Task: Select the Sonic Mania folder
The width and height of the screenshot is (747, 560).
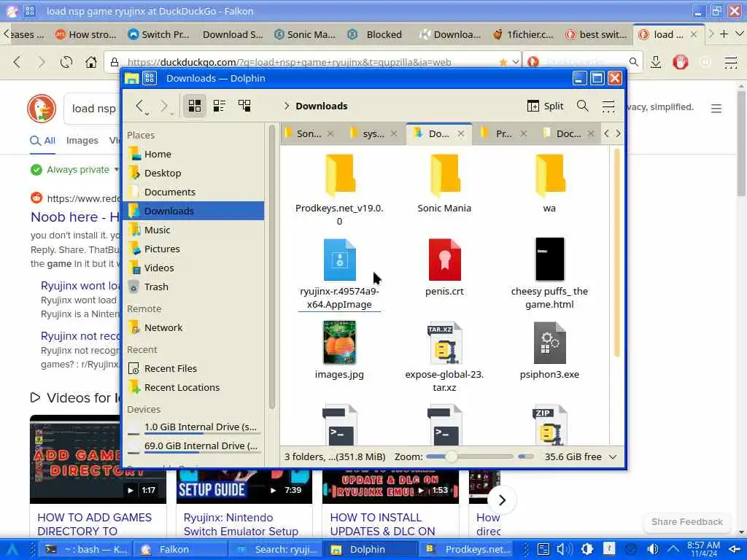Action: pyautogui.click(x=444, y=184)
